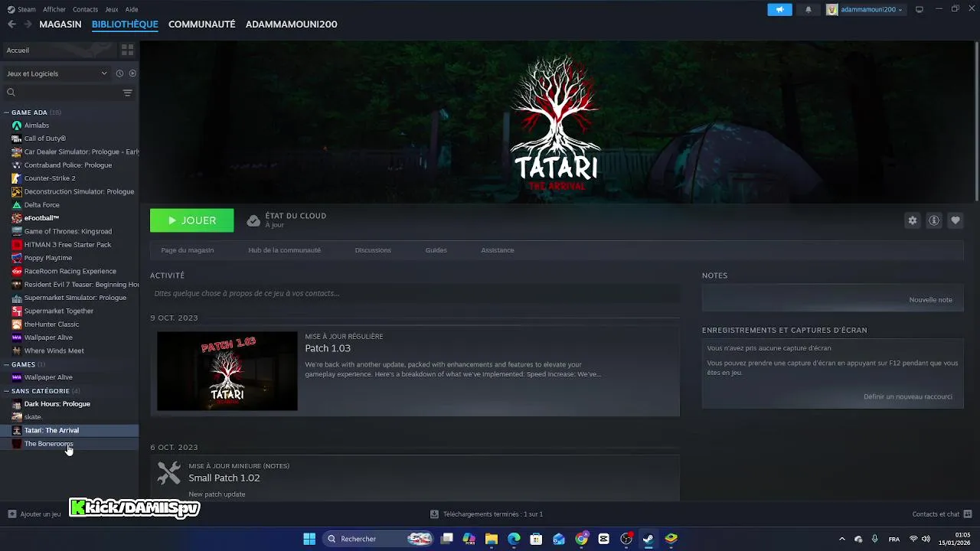Click the forward navigation arrow
980x551 pixels.
pos(28,24)
